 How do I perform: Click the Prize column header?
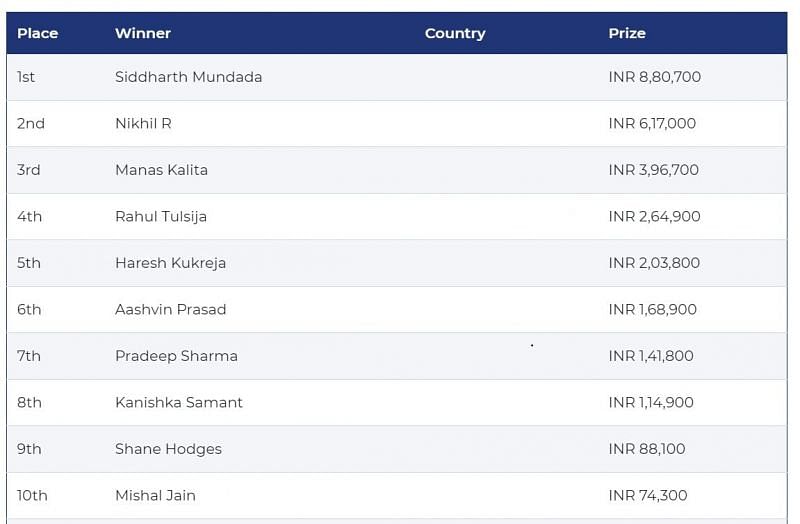pyautogui.click(x=627, y=33)
